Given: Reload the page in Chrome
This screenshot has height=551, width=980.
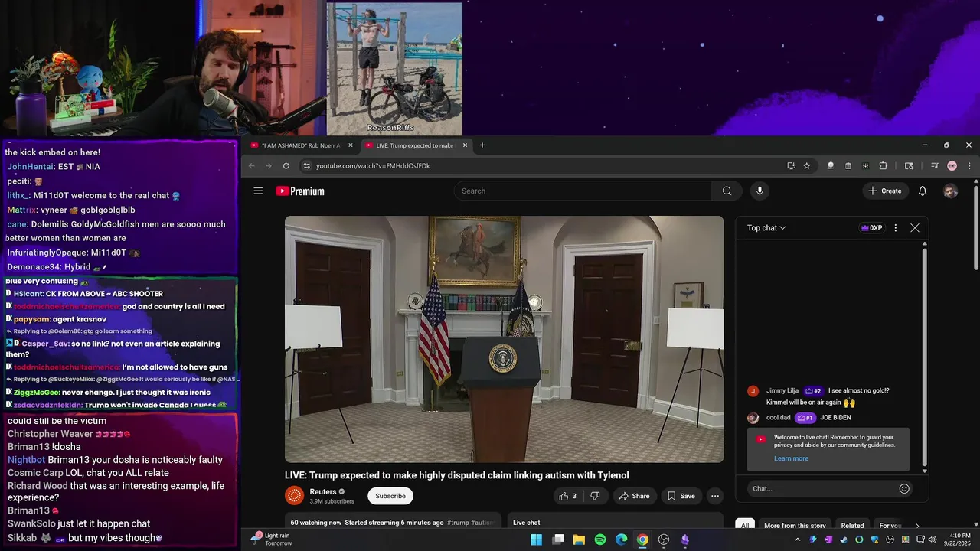Looking at the screenshot, I should pyautogui.click(x=286, y=166).
